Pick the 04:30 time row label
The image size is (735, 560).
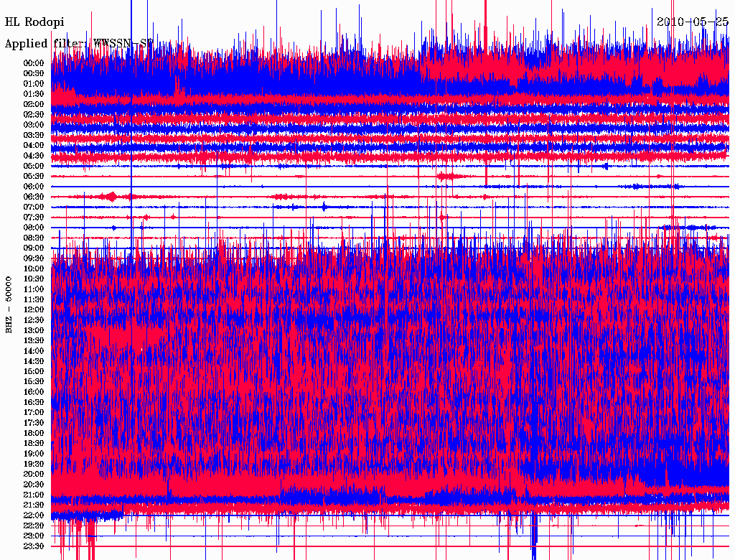[34, 155]
